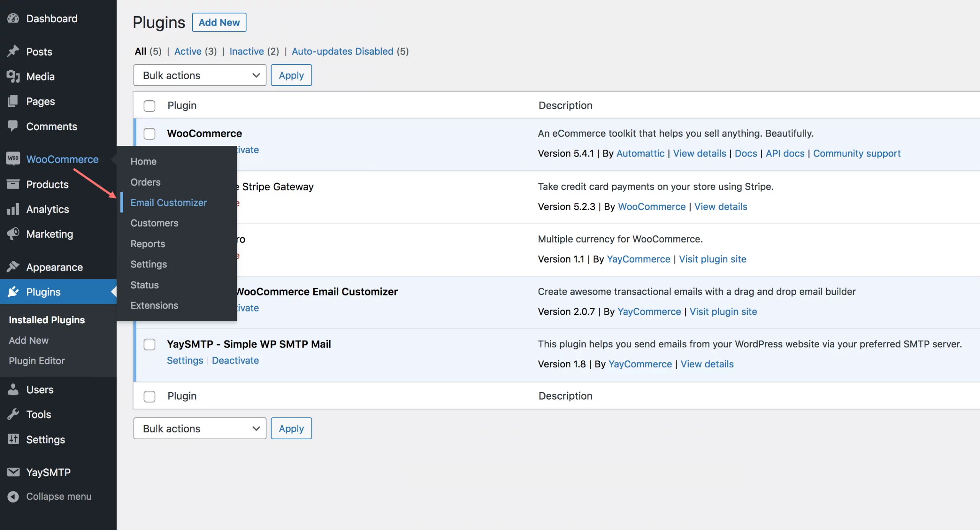This screenshot has height=530, width=980.
Task: Toggle checkbox for WooCommerce plugin row
Action: pyautogui.click(x=150, y=133)
